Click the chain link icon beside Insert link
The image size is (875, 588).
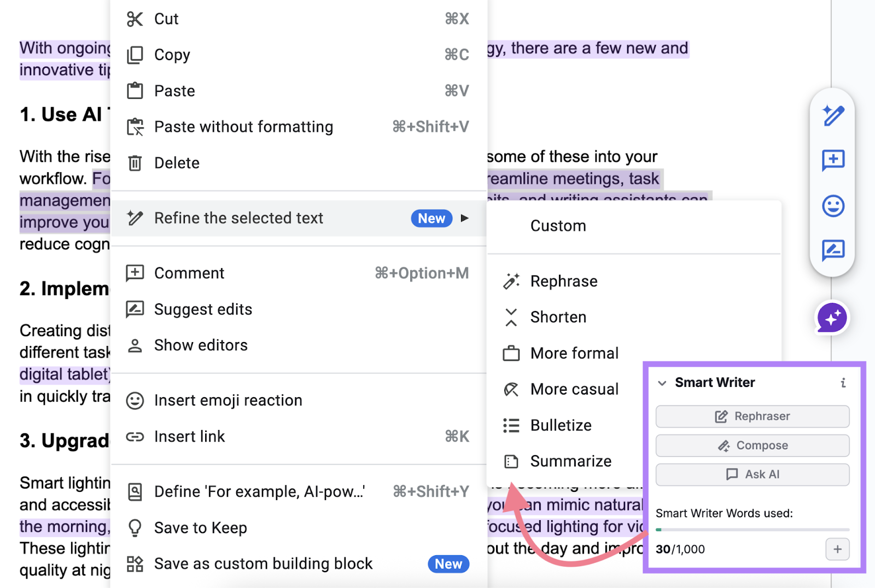(x=134, y=436)
